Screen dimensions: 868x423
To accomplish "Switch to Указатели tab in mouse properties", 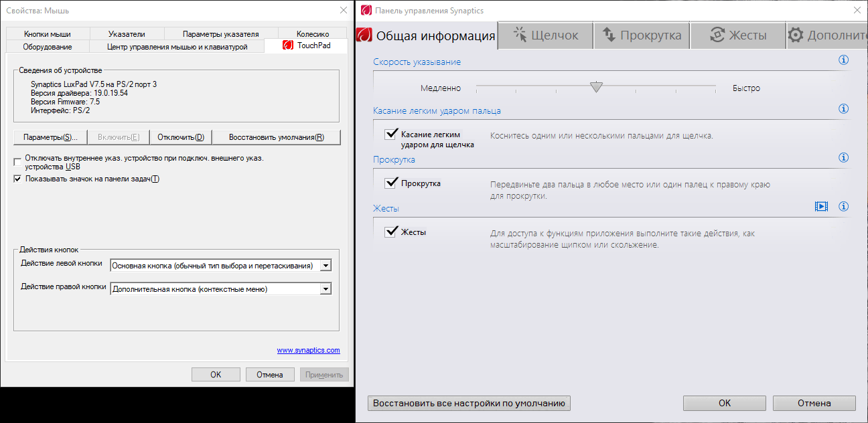I will coord(127,34).
